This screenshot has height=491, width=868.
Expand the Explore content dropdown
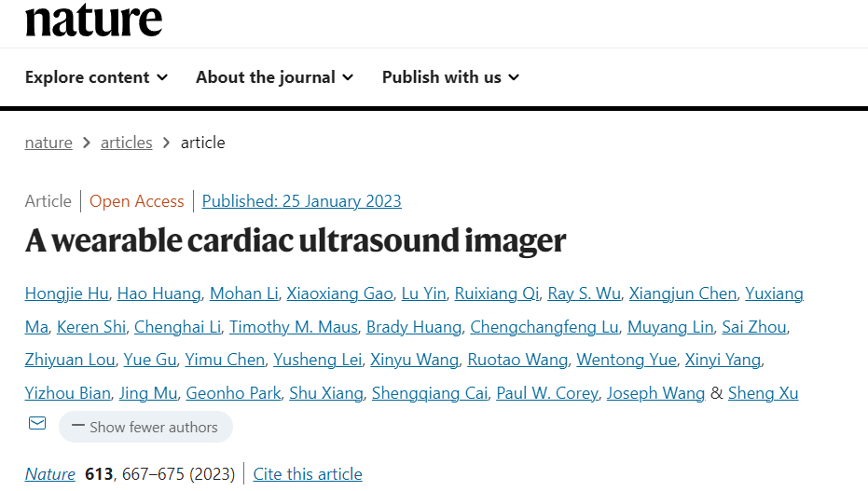96,76
